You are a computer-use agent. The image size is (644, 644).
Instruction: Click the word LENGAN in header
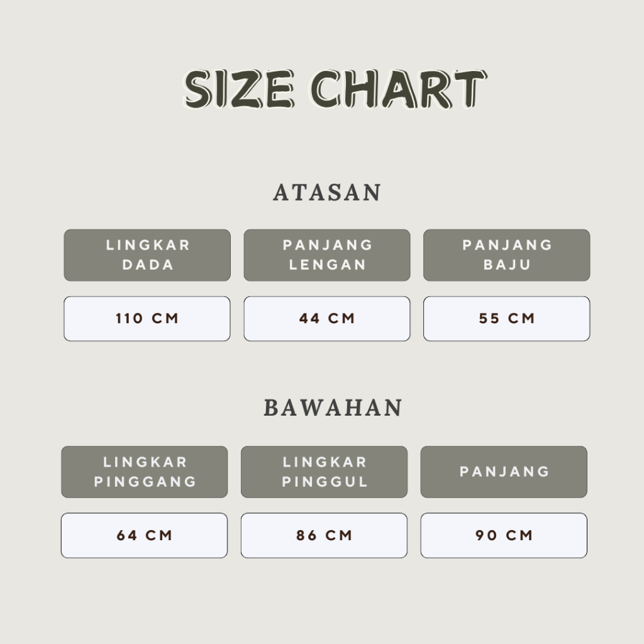(327, 265)
